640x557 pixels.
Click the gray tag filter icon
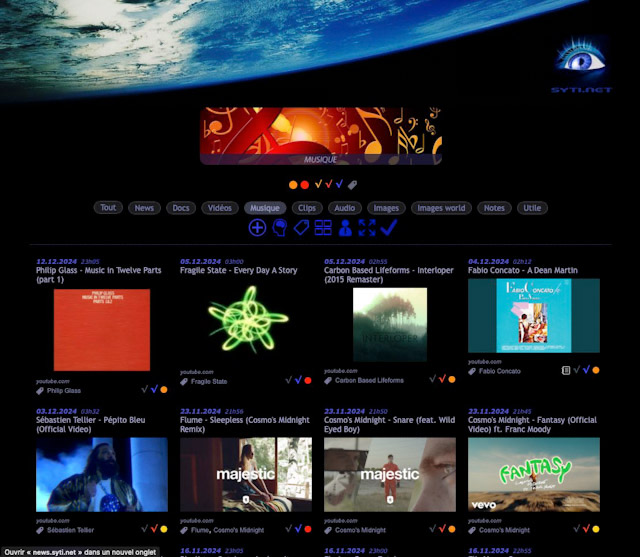pyautogui.click(x=352, y=185)
